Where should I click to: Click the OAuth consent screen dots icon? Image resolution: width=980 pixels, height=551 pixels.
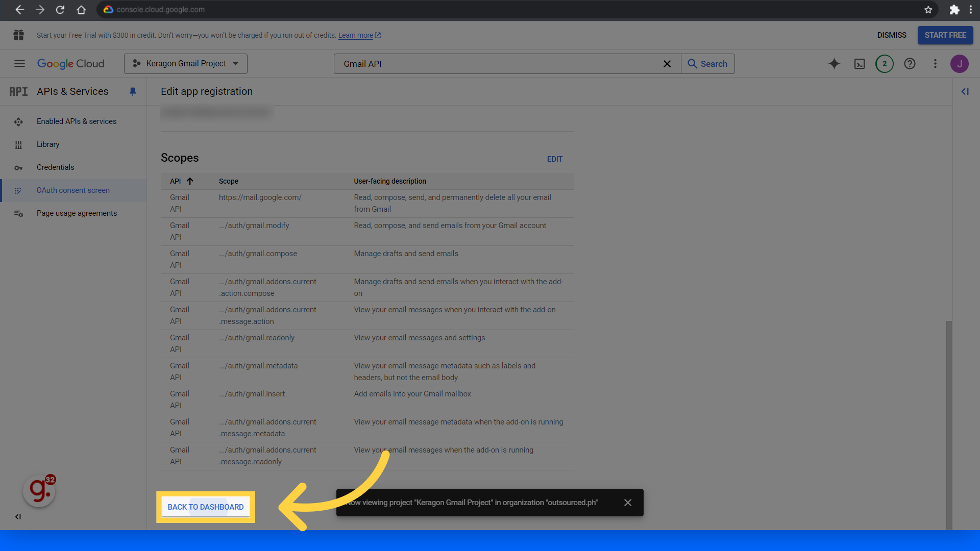[18, 191]
